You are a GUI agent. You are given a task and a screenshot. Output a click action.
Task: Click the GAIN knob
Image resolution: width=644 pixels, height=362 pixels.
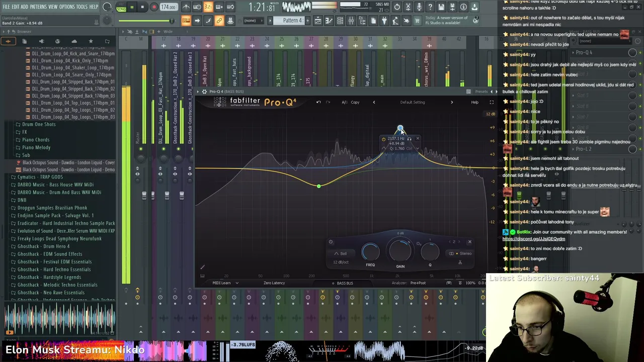point(400,250)
